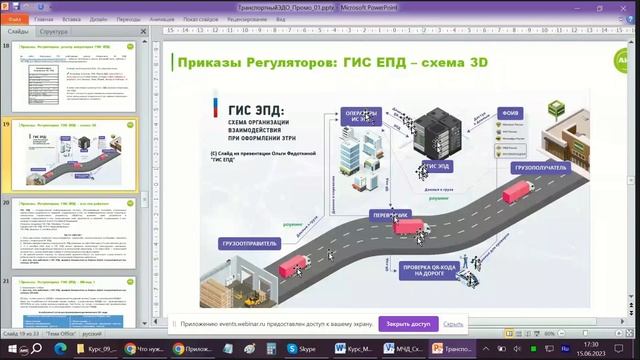Open the Дизайн ribbon tab
The height and width of the screenshot is (360, 640).
pyautogui.click(x=98, y=19)
